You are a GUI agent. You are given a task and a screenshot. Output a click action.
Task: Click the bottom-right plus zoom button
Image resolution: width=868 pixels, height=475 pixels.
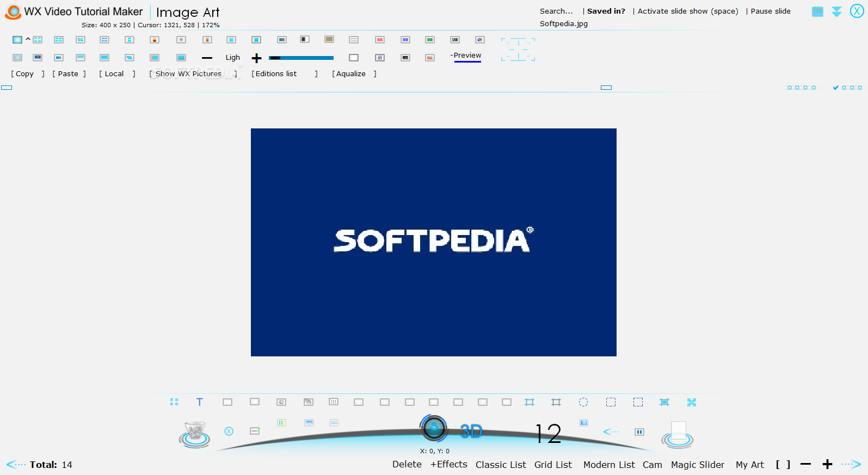point(827,464)
